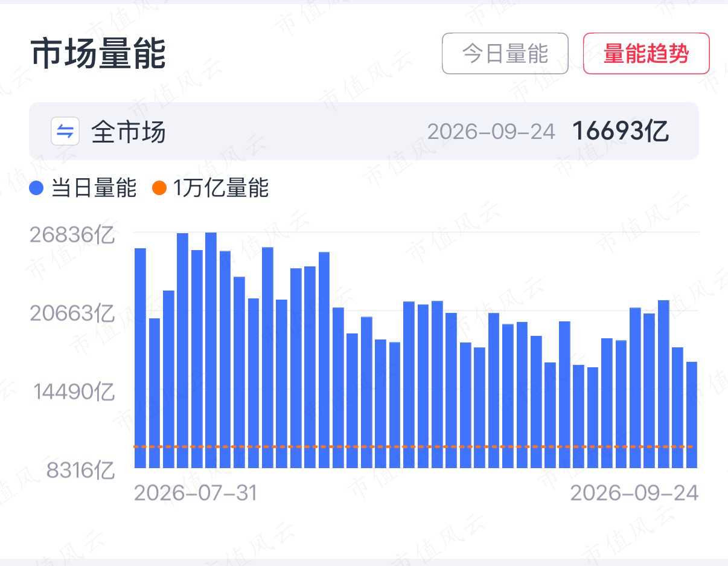Open the 全市场 market selector
728x566 pixels.
click(x=364, y=131)
